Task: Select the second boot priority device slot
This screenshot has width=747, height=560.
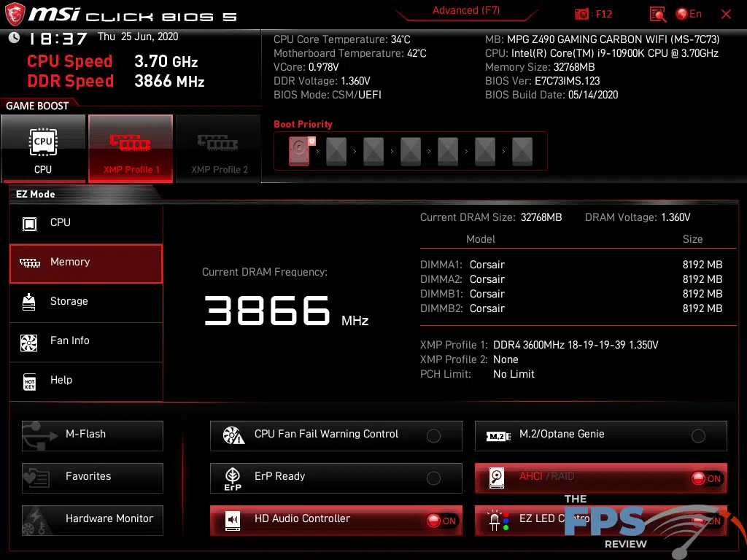Action: pyautogui.click(x=336, y=152)
